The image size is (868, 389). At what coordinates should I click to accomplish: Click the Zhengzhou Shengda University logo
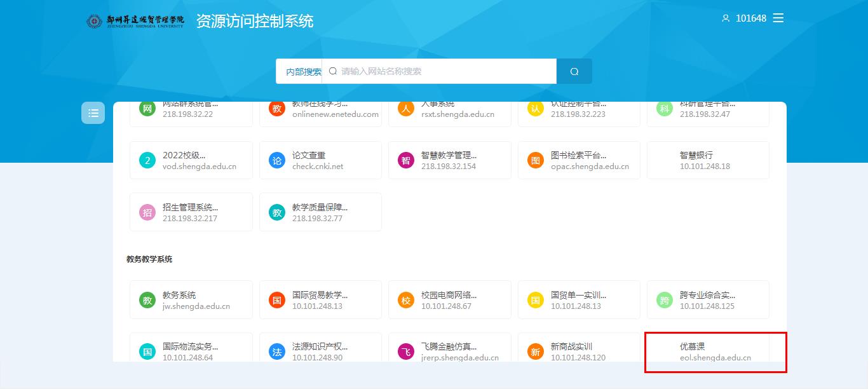coord(135,21)
